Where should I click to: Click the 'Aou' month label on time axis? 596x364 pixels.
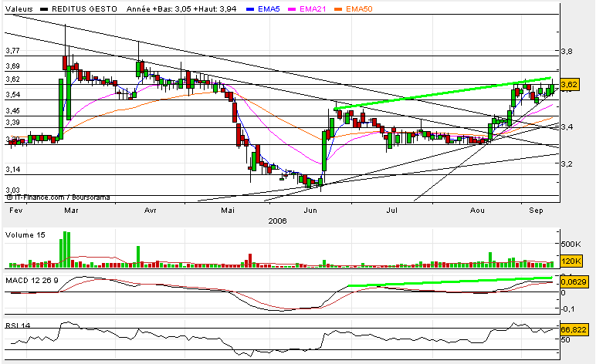tap(477, 211)
